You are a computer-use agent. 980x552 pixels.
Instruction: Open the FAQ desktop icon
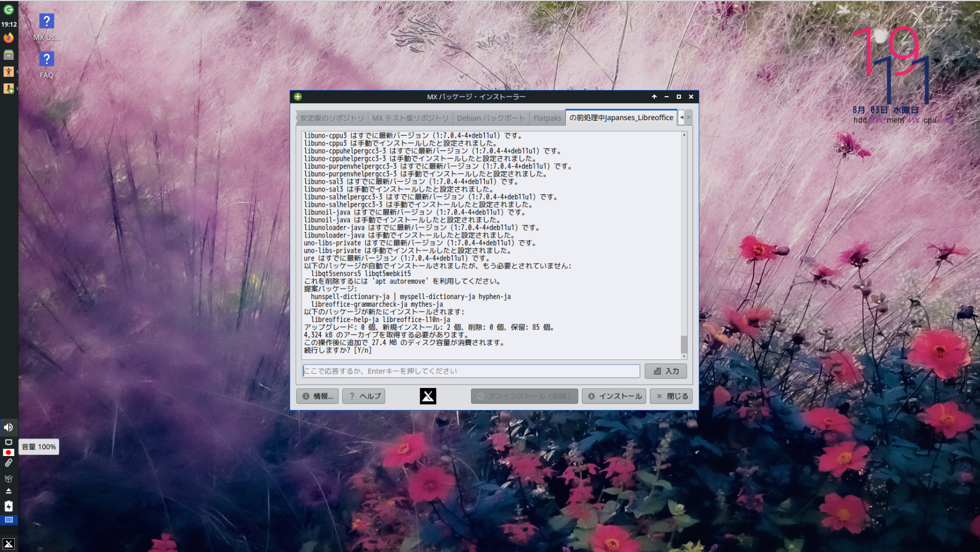click(x=47, y=65)
